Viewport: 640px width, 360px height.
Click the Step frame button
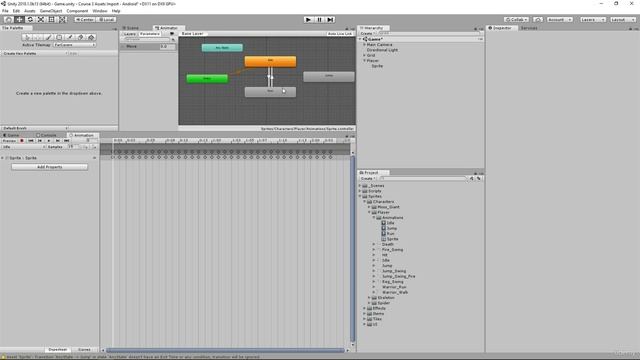pos(330,20)
